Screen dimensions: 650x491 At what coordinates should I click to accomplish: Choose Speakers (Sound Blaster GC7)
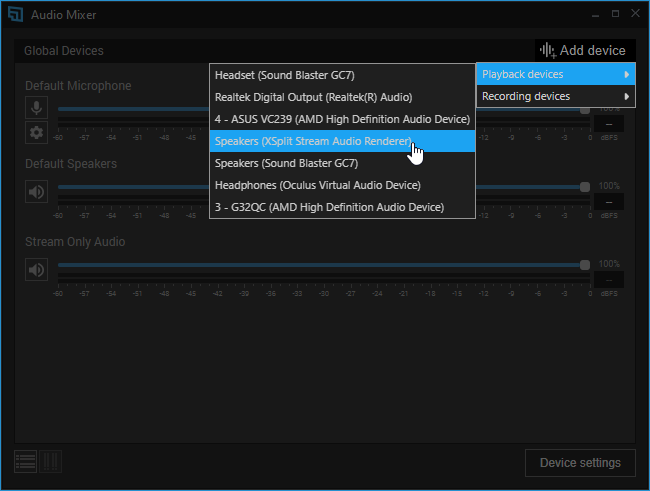(x=342, y=163)
